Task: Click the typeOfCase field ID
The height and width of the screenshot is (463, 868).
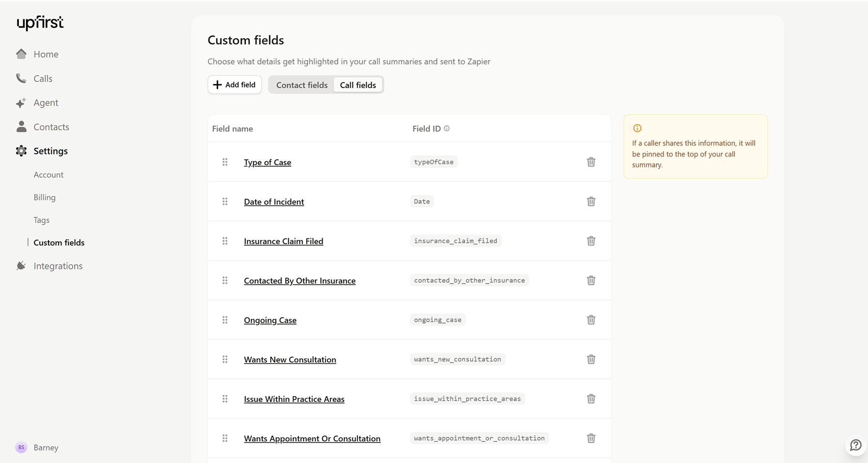Action: pos(434,162)
